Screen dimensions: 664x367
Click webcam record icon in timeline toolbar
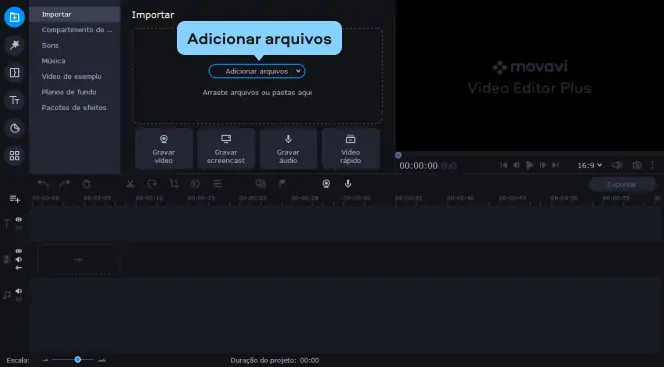coord(326,184)
